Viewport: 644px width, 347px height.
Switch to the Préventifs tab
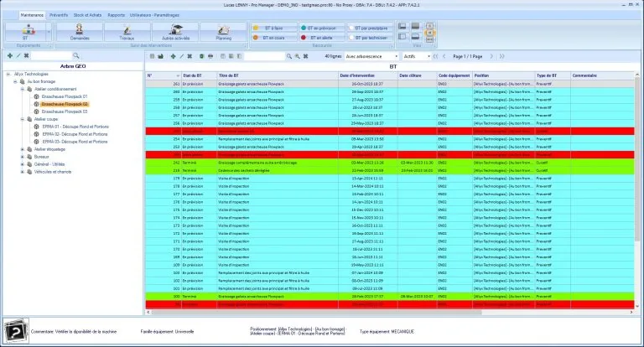tap(59, 15)
